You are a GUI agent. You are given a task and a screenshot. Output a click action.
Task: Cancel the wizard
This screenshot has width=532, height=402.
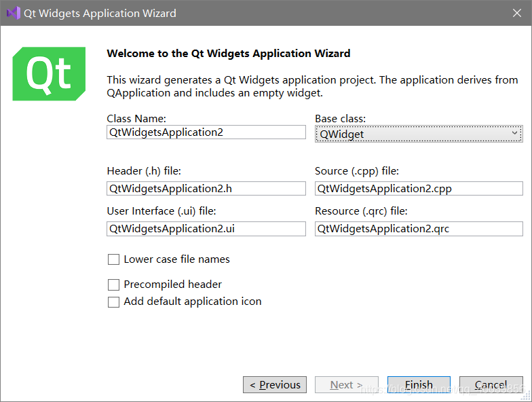point(491,384)
